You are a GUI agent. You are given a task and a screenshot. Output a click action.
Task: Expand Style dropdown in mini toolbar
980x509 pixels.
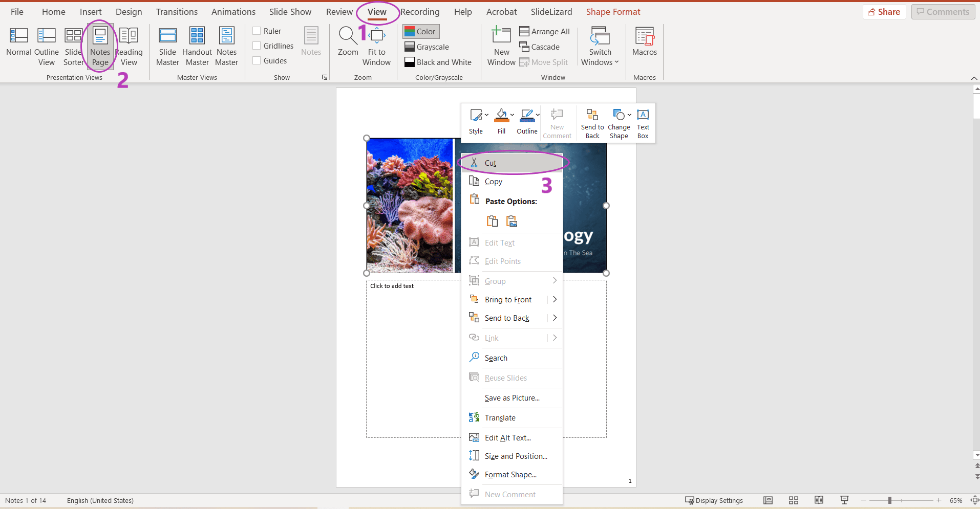[x=487, y=115]
